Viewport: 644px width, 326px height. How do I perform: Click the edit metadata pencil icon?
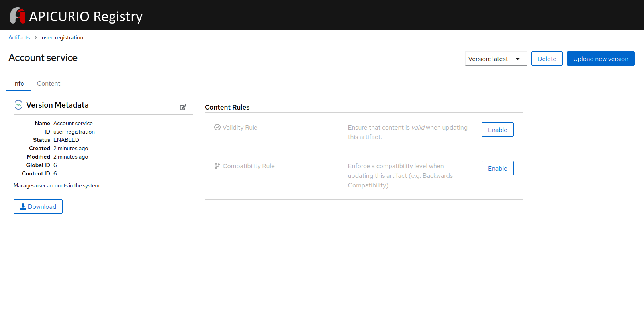[183, 107]
